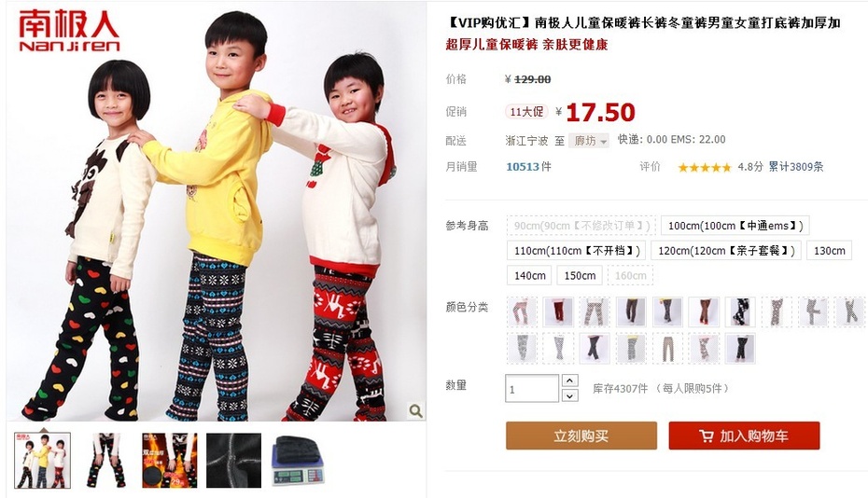Choose the 130cm height option
This screenshot has width=868, height=498.
pos(829,251)
